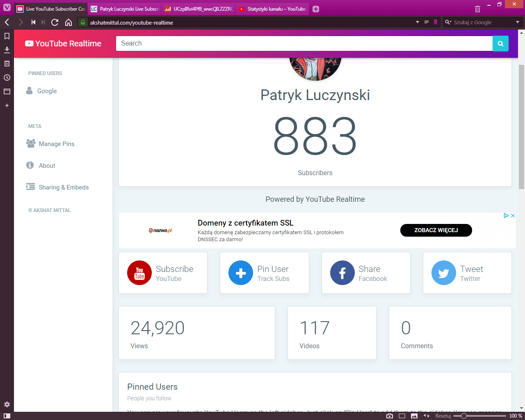Switch to Patryk Luczynski Live Subscriber tab
This screenshot has height=420, width=525.
point(125,9)
